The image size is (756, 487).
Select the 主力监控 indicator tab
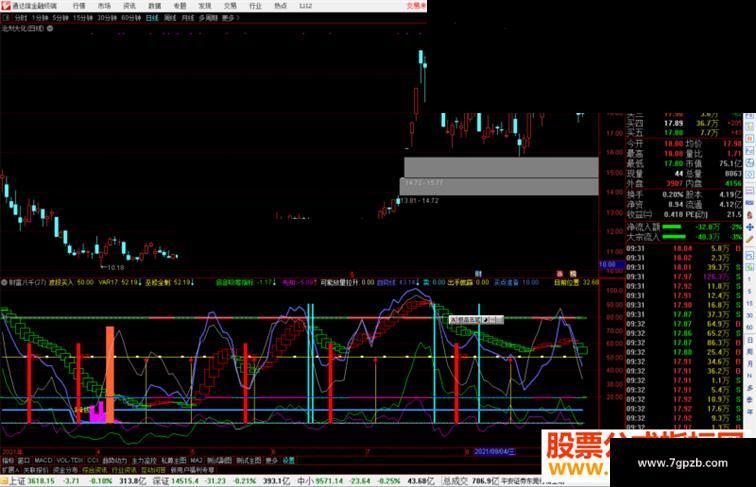coord(144,460)
